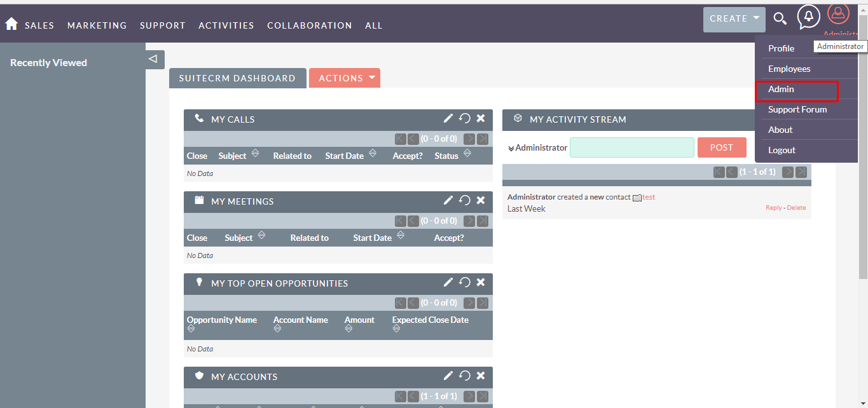Click the Administrator user avatar icon
The height and width of the screenshot is (408, 868).
tap(838, 14)
